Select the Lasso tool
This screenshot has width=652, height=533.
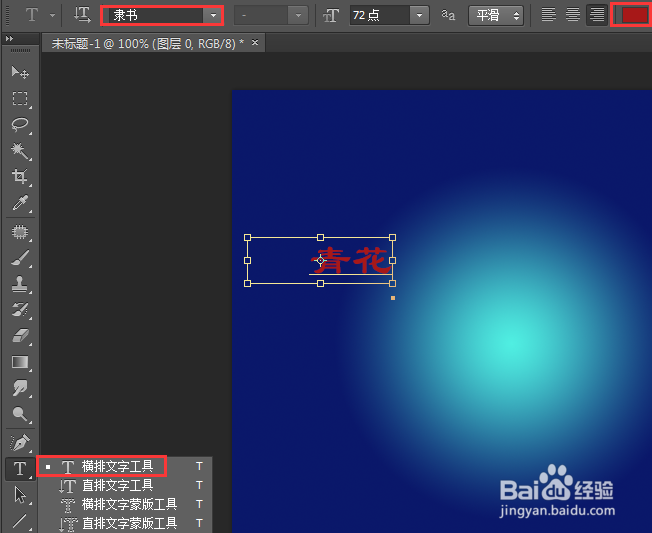point(20,125)
